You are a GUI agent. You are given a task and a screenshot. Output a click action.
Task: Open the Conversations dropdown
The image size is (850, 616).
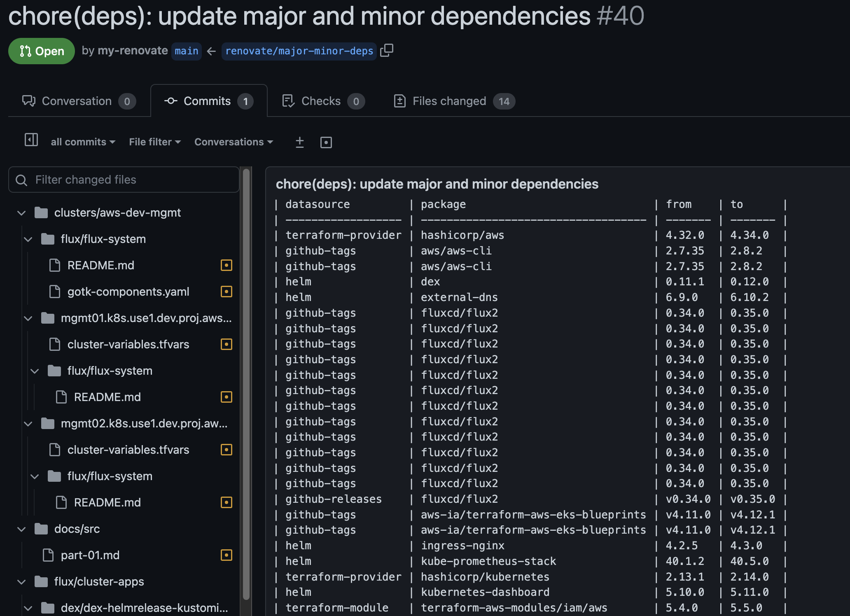click(x=234, y=142)
